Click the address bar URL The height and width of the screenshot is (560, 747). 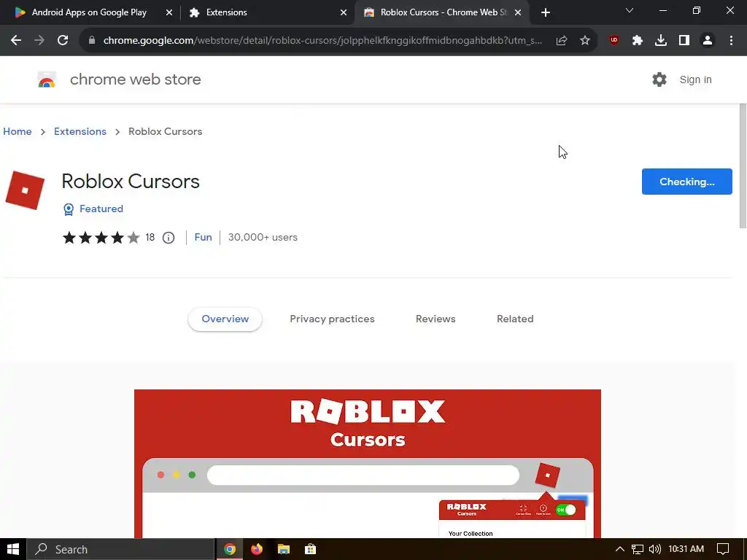[322, 41]
